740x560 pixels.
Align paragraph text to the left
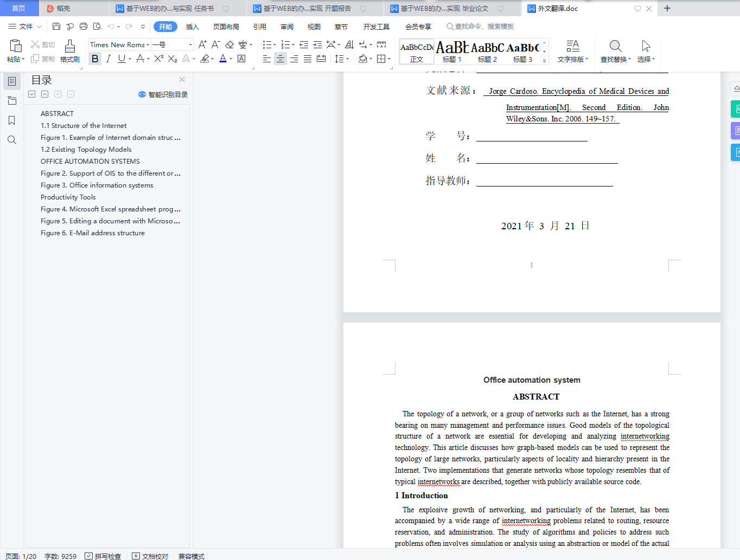point(267,59)
